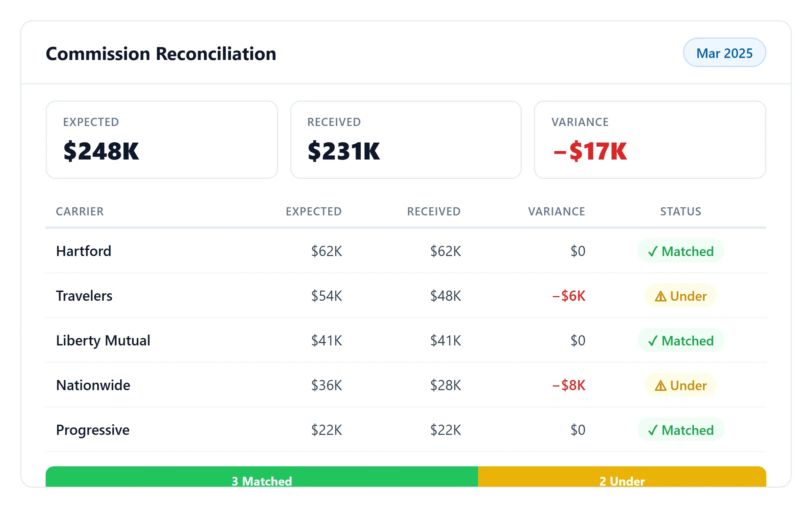This screenshot has height=508, width=812.
Task: Select the Nationwide Under status badge
Action: 680,385
